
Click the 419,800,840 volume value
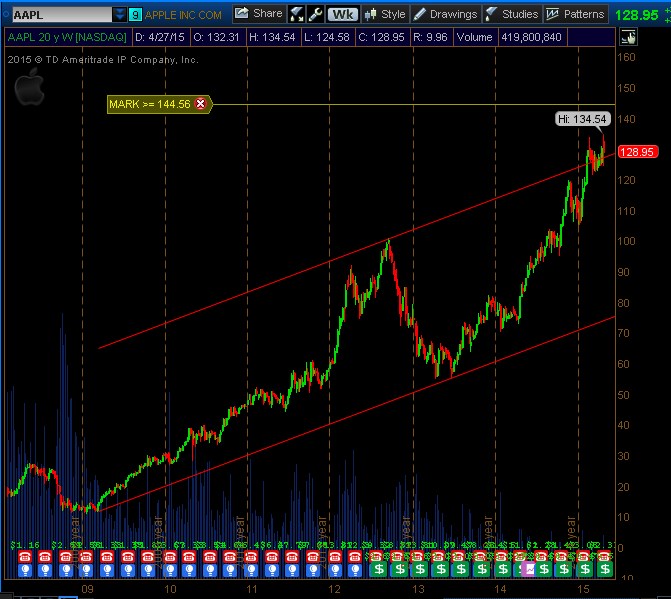(x=531, y=37)
